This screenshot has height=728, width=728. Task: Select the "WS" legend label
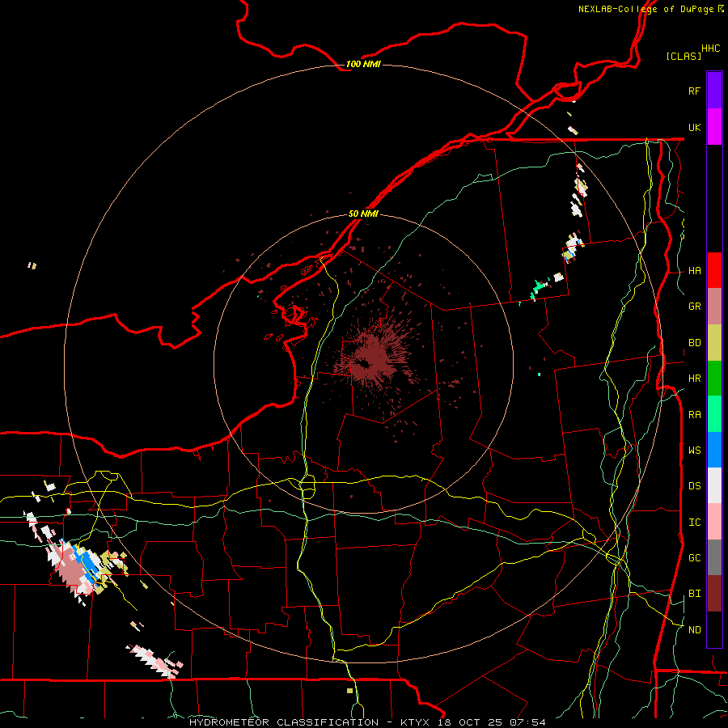coord(695,450)
